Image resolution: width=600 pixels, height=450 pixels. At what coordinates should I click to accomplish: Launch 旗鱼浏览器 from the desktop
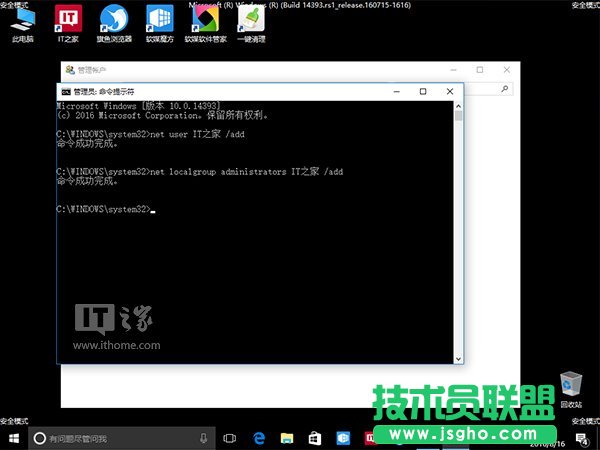(x=113, y=22)
